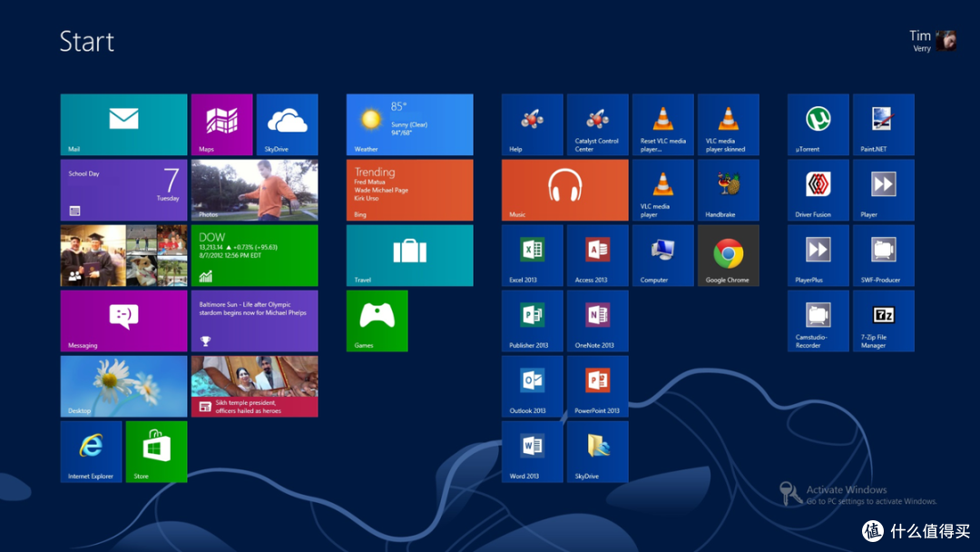Open the Mail tile
The image size is (980, 552).
[x=123, y=124]
